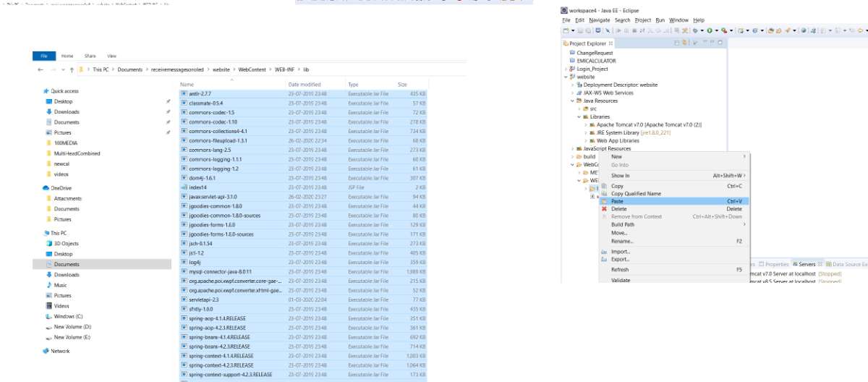Open Eclipse Navigate menu
This screenshot has width=868, height=382.
[599, 20]
